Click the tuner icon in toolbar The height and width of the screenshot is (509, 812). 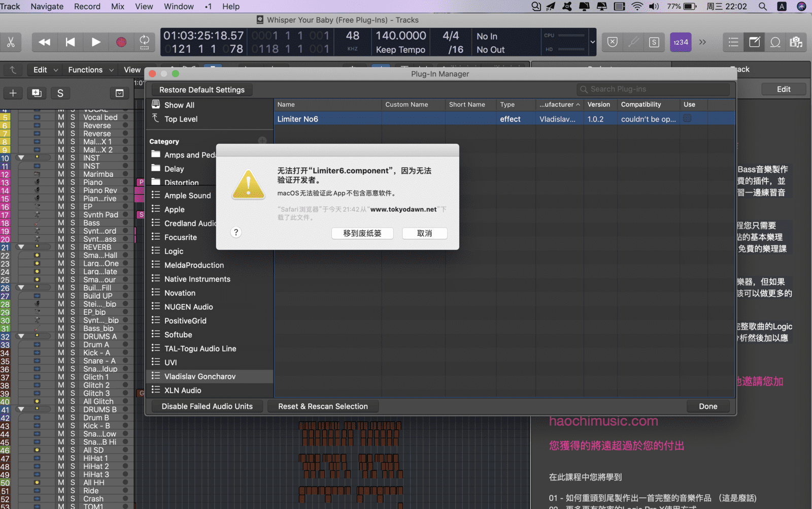tap(633, 42)
